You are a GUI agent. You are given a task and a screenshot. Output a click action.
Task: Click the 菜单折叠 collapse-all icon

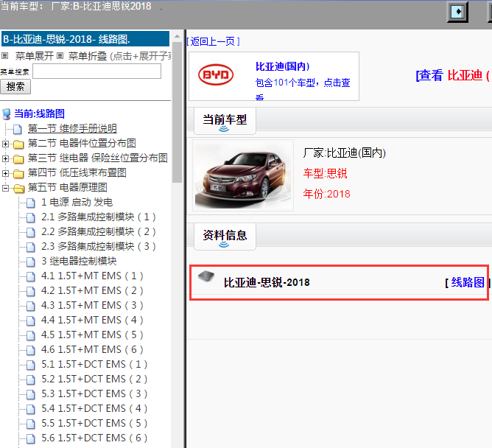[60, 56]
